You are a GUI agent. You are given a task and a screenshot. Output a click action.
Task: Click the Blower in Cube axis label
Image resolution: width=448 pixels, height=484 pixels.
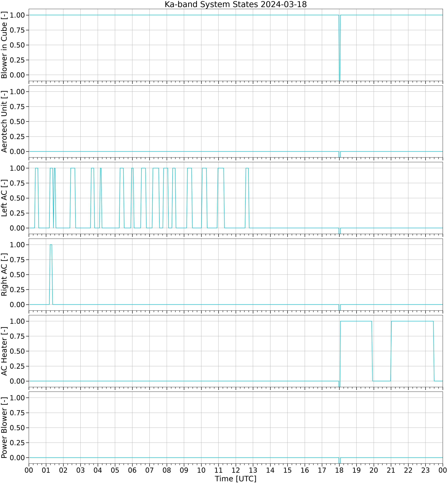(4, 45)
